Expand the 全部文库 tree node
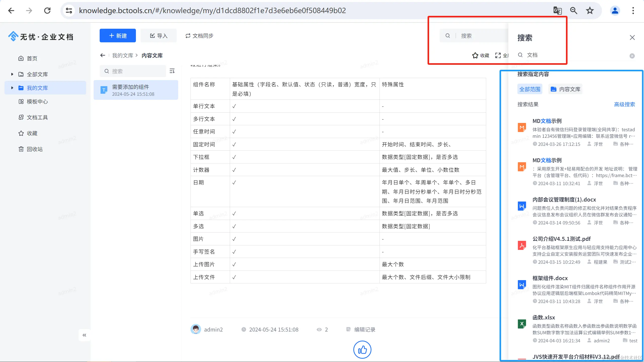This screenshot has width=644, height=362. [12, 74]
